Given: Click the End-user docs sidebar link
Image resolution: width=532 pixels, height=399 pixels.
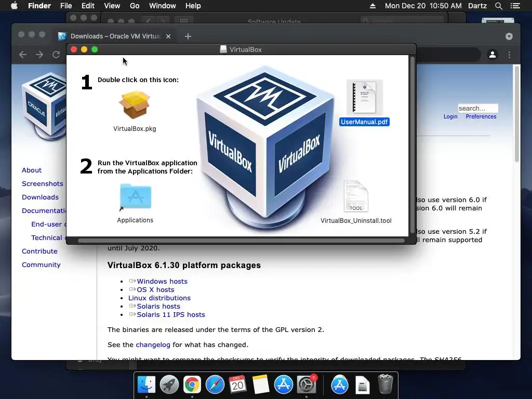Looking at the screenshot, I should [49, 224].
